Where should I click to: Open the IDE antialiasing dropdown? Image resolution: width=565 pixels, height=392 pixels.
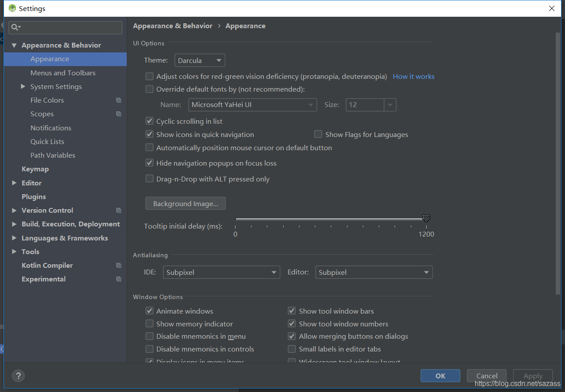pyautogui.click(x=222, y=272)
